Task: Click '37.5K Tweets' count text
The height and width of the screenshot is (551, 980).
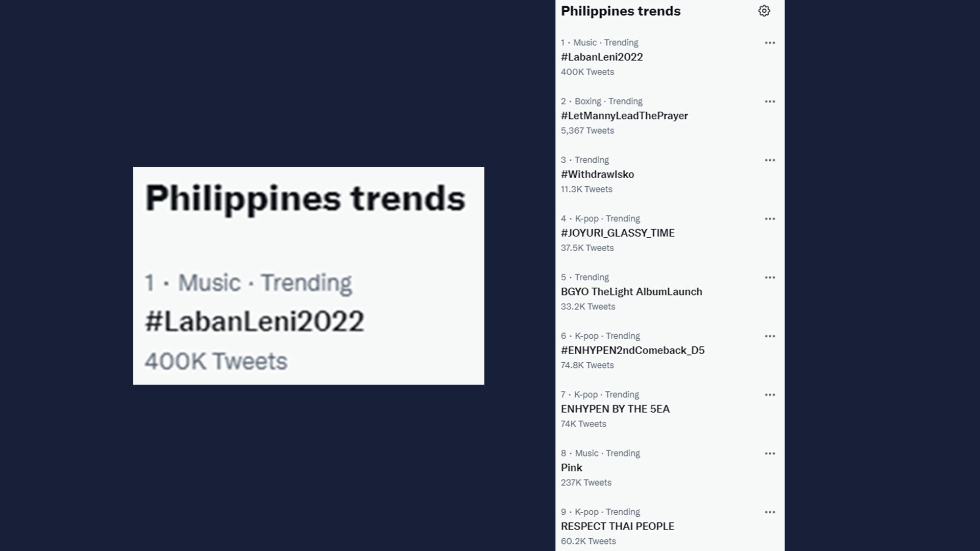Action: pyautogui.click(x=587, y=248)
